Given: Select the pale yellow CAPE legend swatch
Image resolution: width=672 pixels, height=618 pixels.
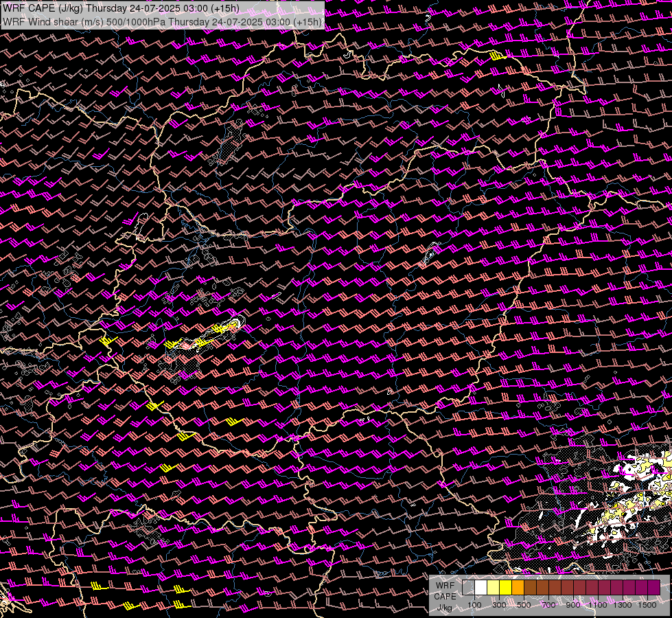Looking at the screenshot, I should tap(493, 588).
